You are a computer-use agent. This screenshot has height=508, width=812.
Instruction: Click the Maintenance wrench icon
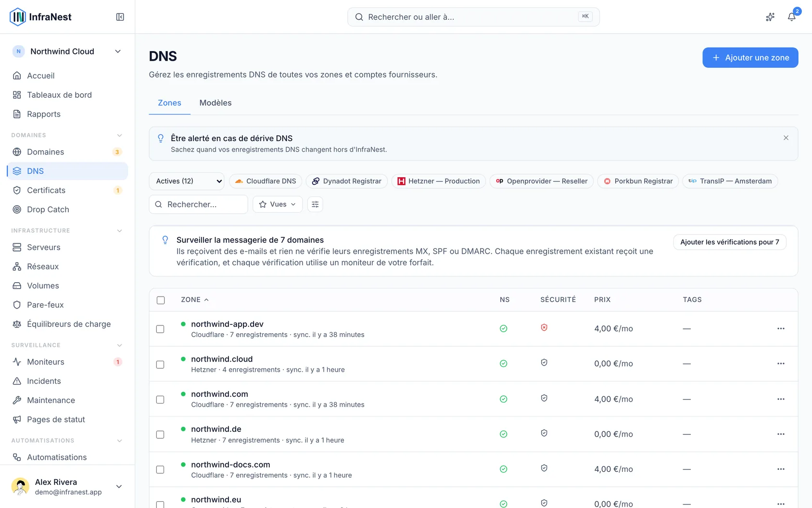(x=17, y=400)
